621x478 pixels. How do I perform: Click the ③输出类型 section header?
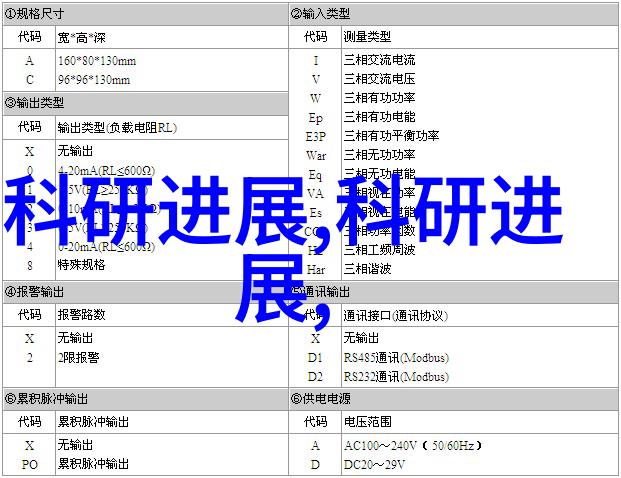[x=36, y=103]
